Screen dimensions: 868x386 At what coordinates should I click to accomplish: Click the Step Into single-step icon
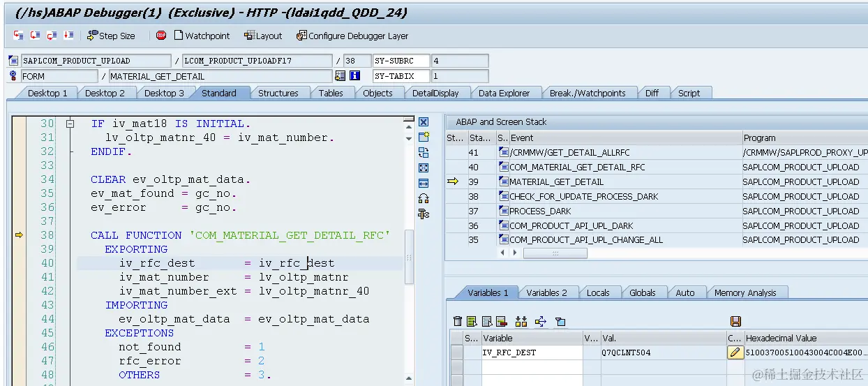(x=19, y=36)
